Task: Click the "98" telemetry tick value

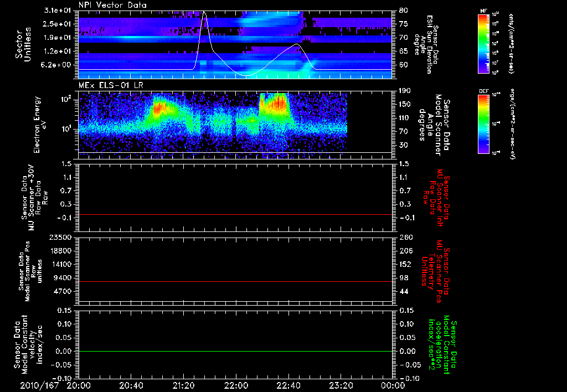Action: (x=404, y=278)
